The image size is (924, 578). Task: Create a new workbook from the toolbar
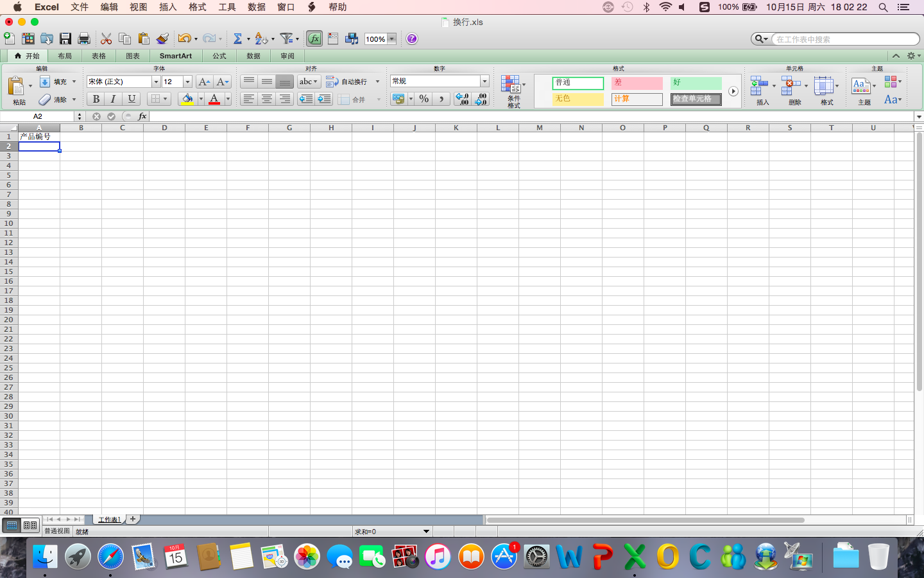9,39
